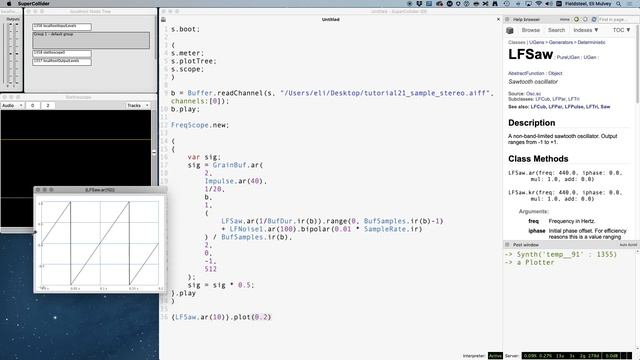The height and width of the screenshot is (360, 640).
Task: Click the Find in page field
Action: [618, 19]
